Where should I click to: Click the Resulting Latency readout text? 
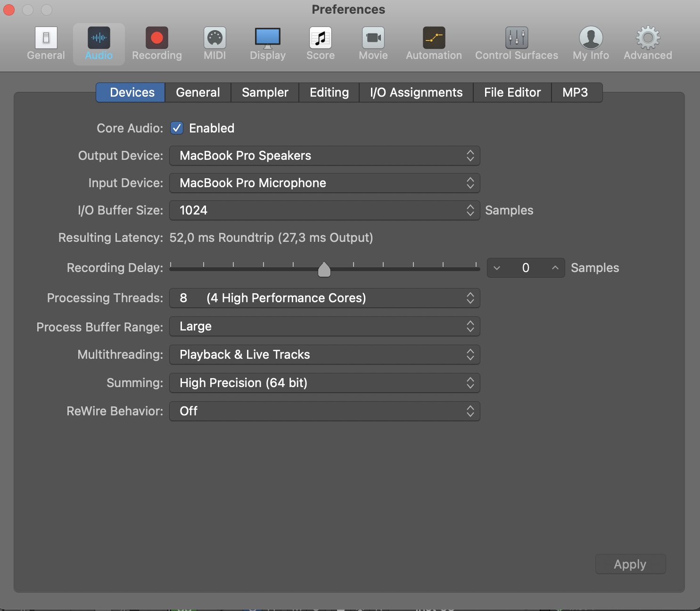tap(271, 238)
